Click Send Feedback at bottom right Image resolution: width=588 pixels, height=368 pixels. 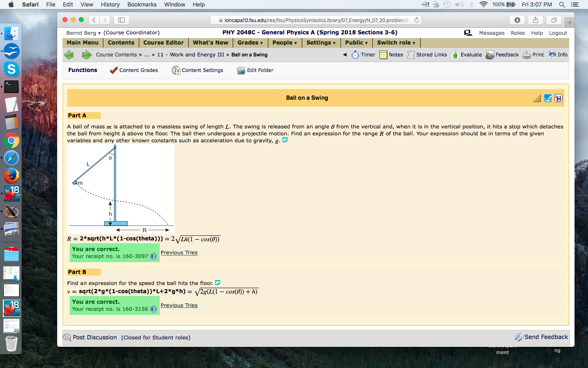541,337
